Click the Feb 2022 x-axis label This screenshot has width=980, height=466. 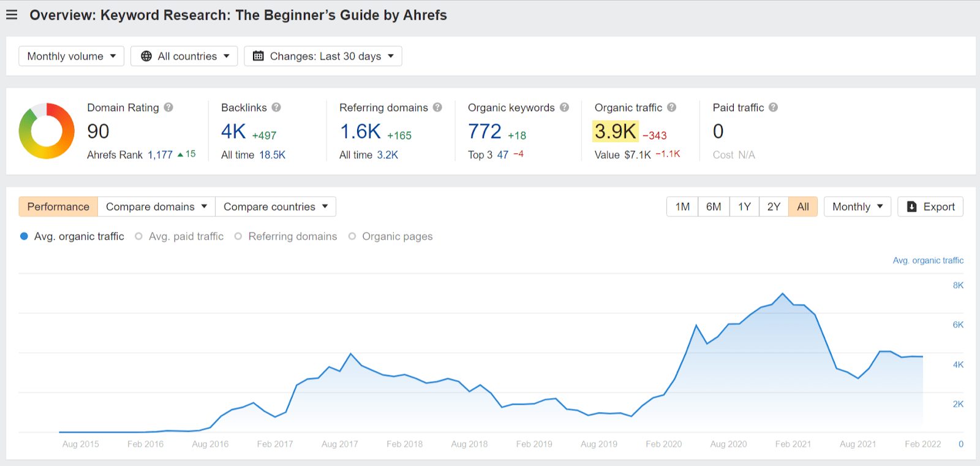[x=923, y=444]
